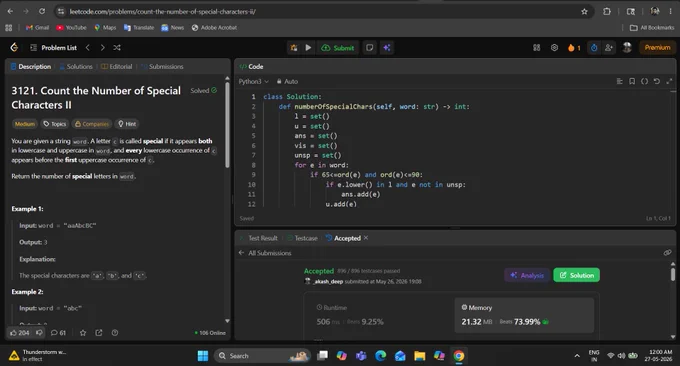The height and width of the screenshot is (366, 680).
Task: Toggle the Auto complete lock setting
Action: coord(287,82)
